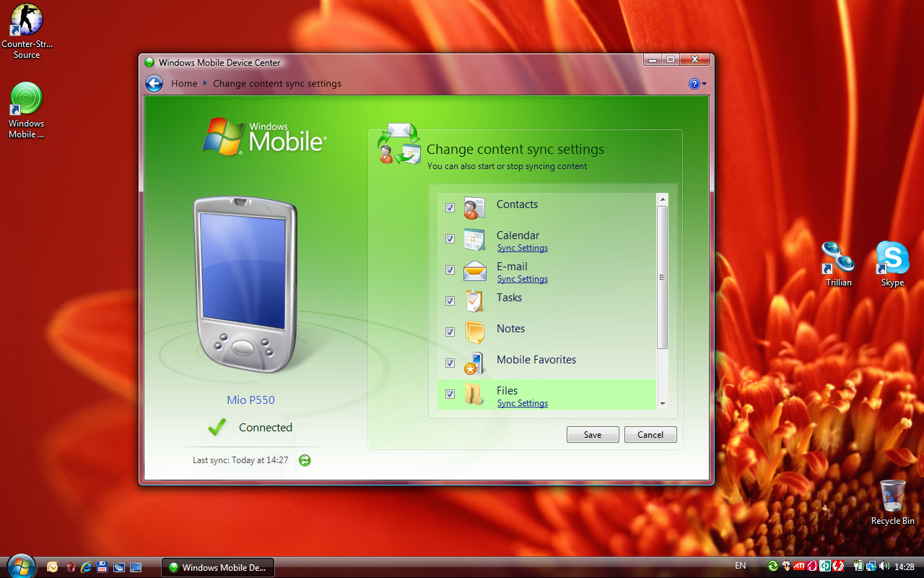
Task: Open the Recycle Bin on desktop
Action: click(893, 502)
